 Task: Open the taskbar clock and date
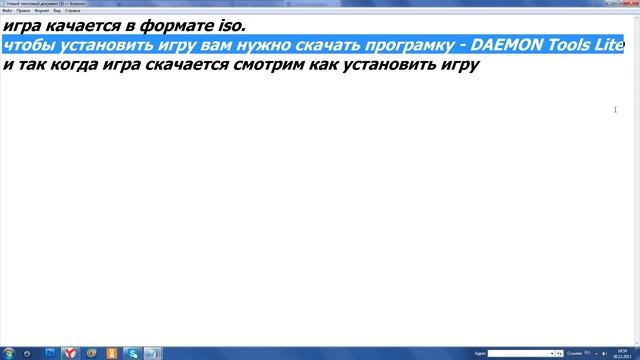coord(622,354)
